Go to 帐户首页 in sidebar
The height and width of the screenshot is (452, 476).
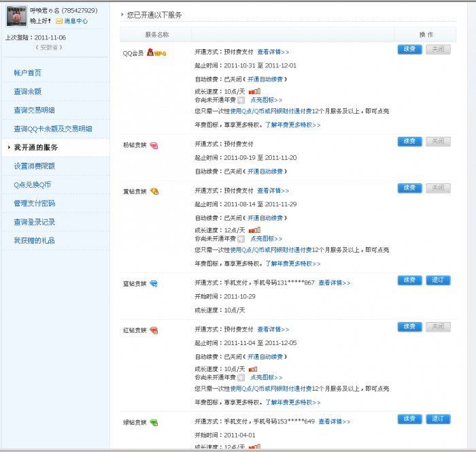27,73
